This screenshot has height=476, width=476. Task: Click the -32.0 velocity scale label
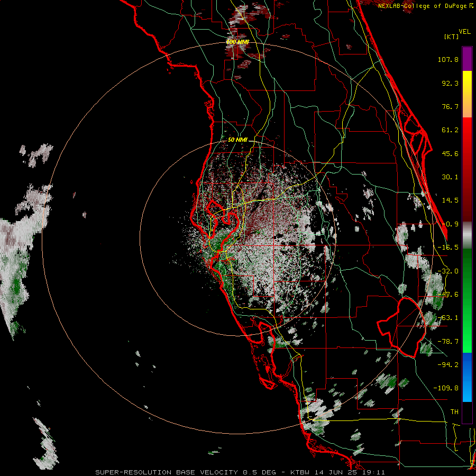point(448,271)
